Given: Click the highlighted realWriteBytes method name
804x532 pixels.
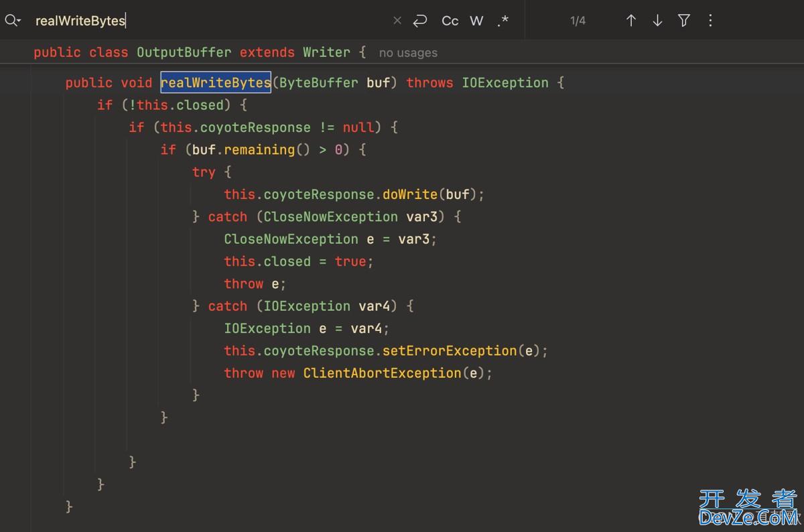Looking at the screenshot, I should click(x=215, y=83).
